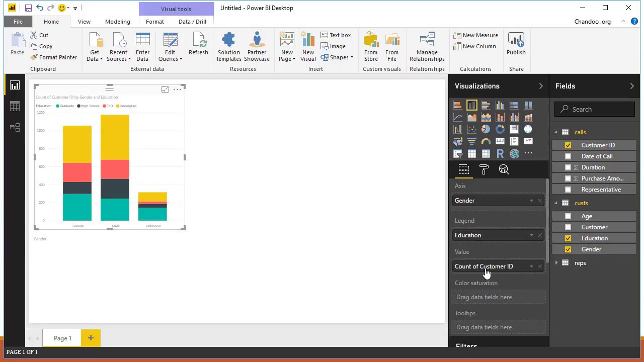This screenshot has height=362, width=644.
Task: Click the Fields Search box
Action: point(595,109)
